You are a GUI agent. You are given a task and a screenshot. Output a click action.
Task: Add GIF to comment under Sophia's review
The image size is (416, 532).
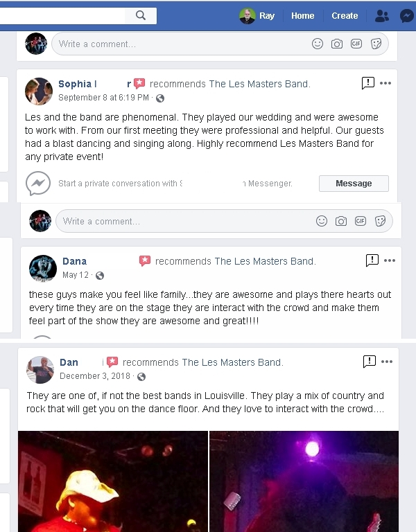pyautogui.click(x=361, y=221)
